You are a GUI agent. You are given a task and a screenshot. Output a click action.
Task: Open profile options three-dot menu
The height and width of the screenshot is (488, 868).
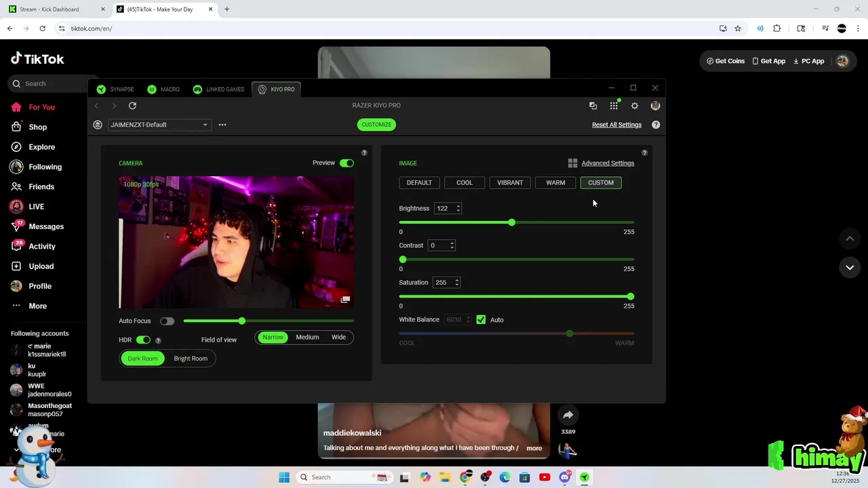[222, 125]
